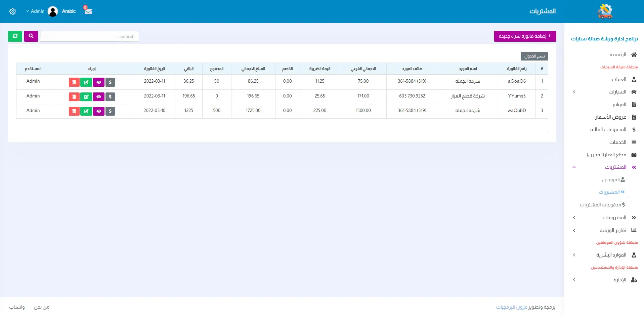View invoice waOubD with eye icon

click(x=98, y=111)
